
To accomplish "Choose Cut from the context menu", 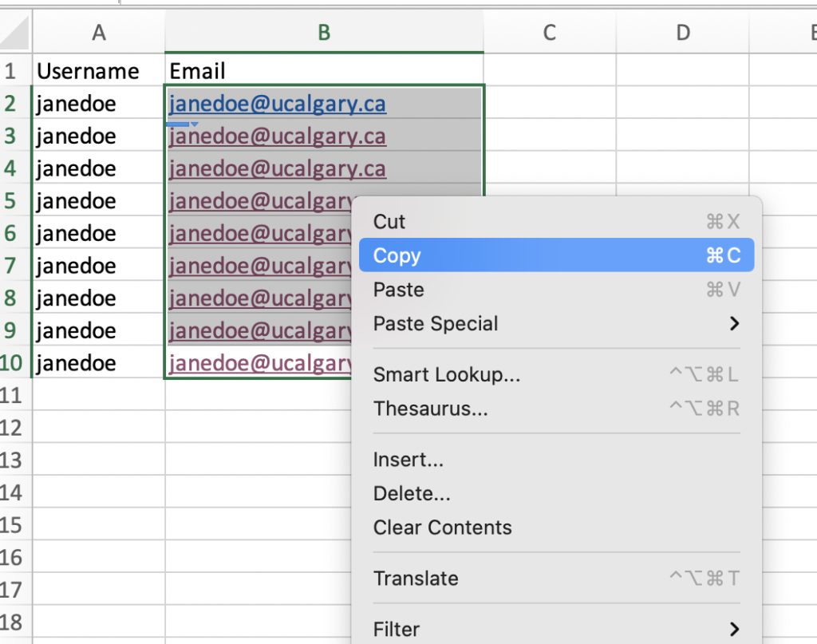I will (x=556, y=221).
